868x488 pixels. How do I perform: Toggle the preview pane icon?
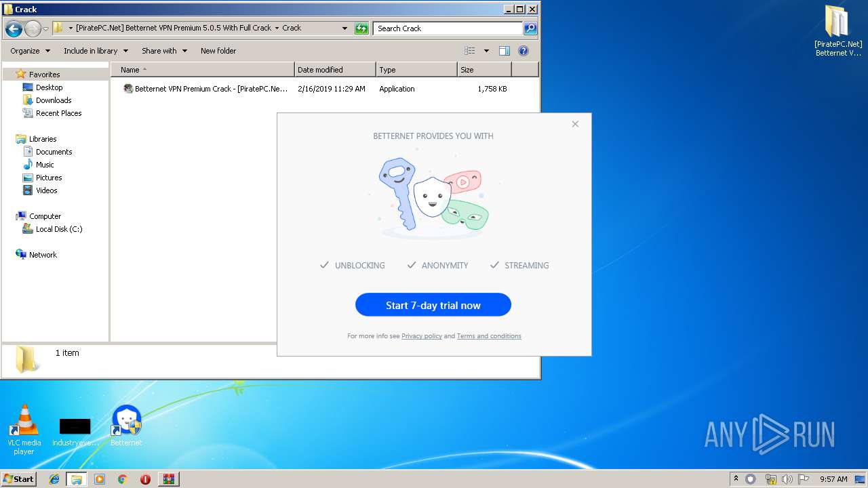505,51
